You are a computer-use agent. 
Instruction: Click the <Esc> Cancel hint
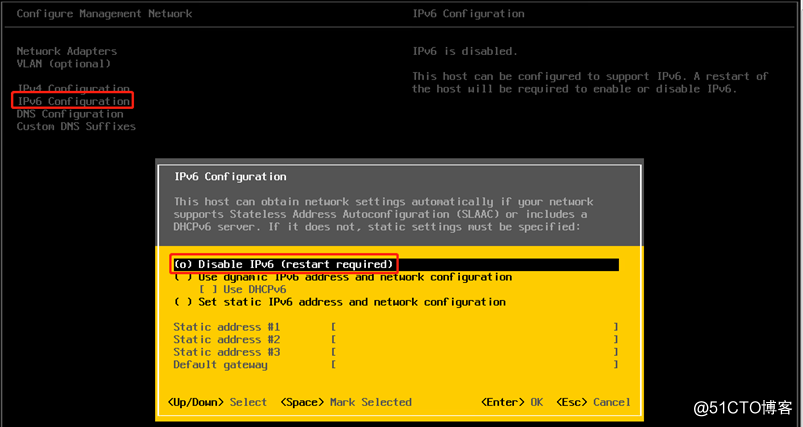[x=594, y=402]
